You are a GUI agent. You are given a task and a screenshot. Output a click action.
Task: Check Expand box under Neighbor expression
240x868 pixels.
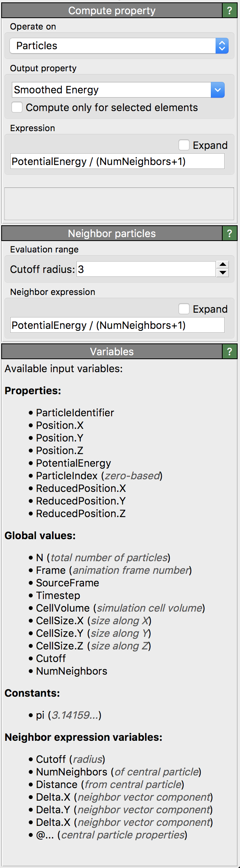184,309
